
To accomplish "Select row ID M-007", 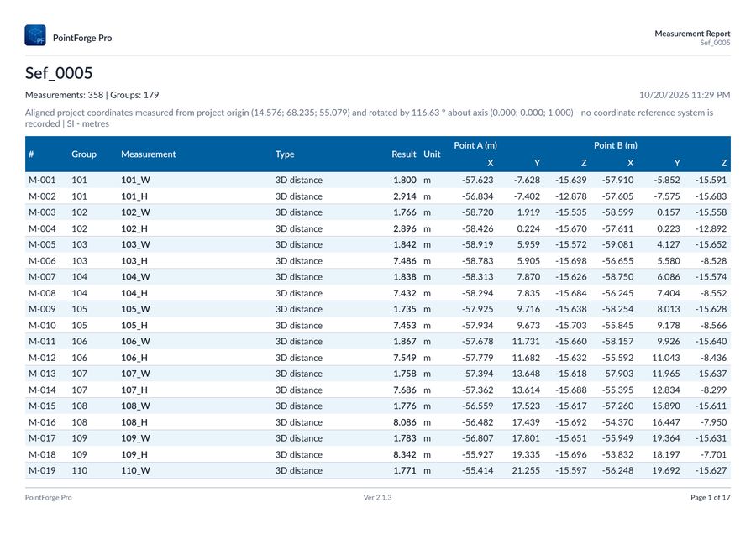I will (42, 277).
